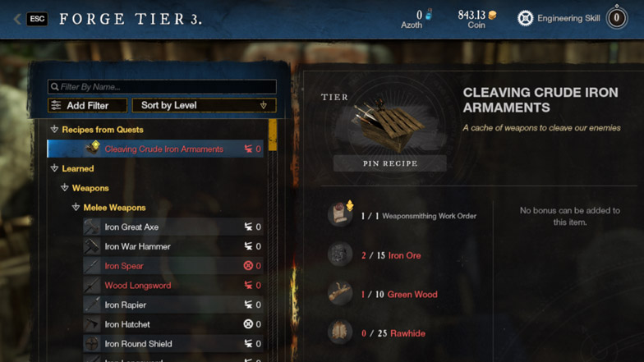Click the Add Filter button
The image size is (644, 362).
(87, 105)
